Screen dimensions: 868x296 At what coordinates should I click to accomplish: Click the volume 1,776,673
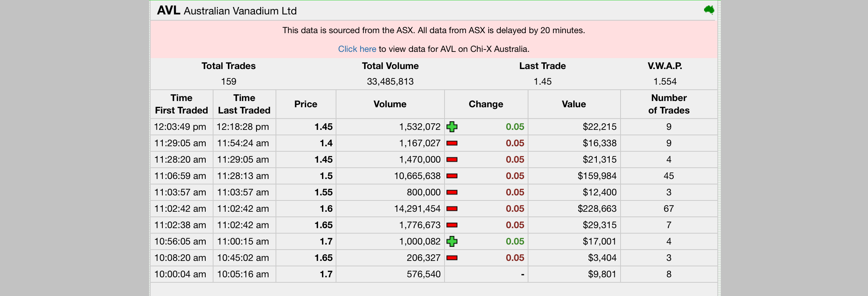click(x=420, y=225)
